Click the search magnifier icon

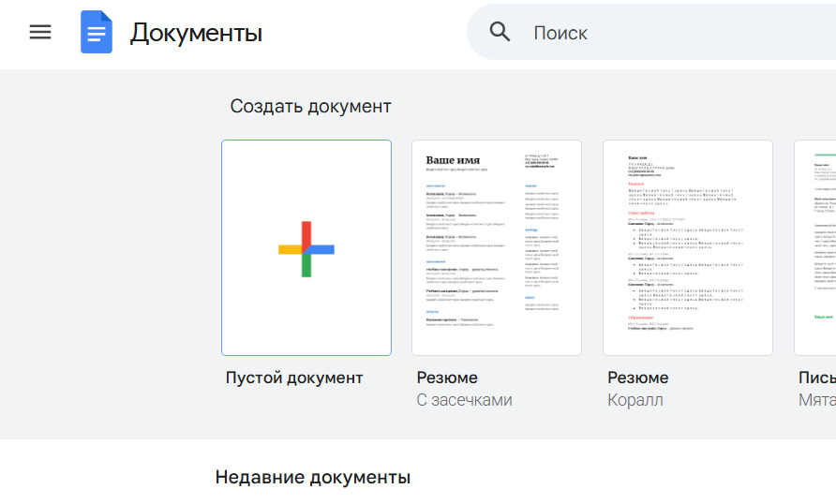point(500,32)
